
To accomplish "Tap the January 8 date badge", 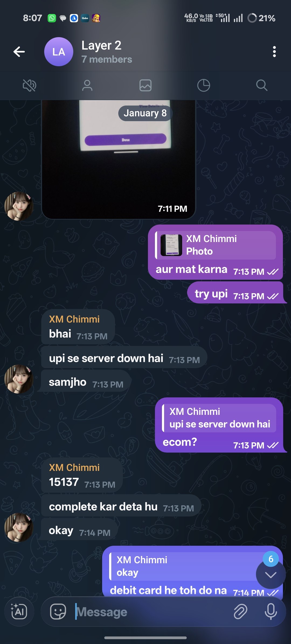I will pyautogui.click(x=145, y=113).
